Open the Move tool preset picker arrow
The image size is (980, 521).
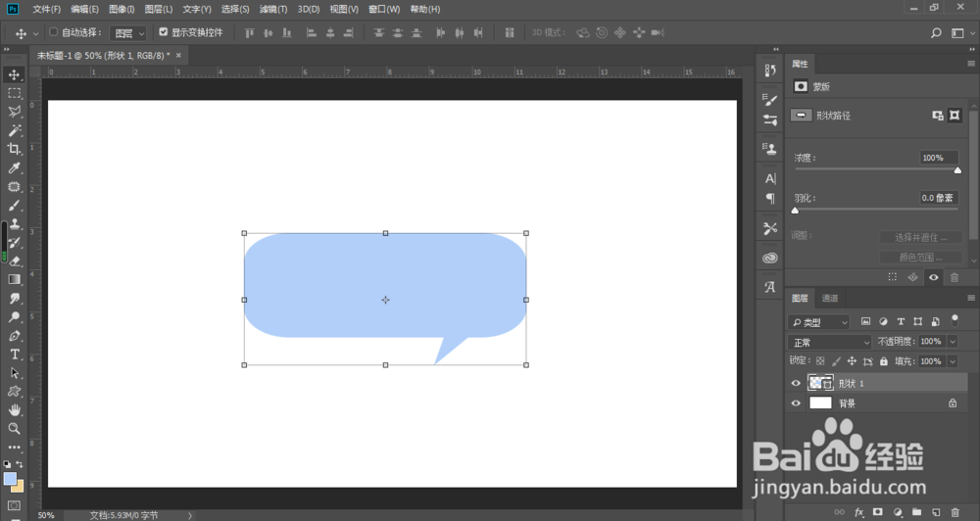point(35,33)
